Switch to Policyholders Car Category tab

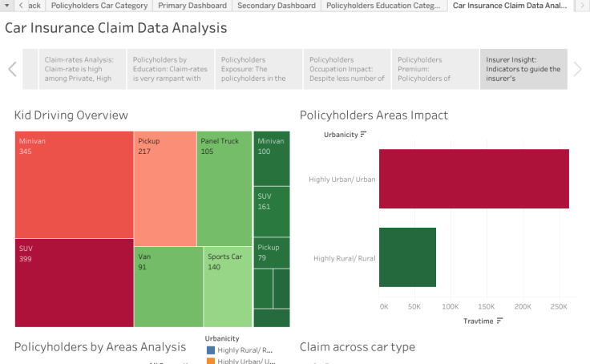(x=99, y=6)
